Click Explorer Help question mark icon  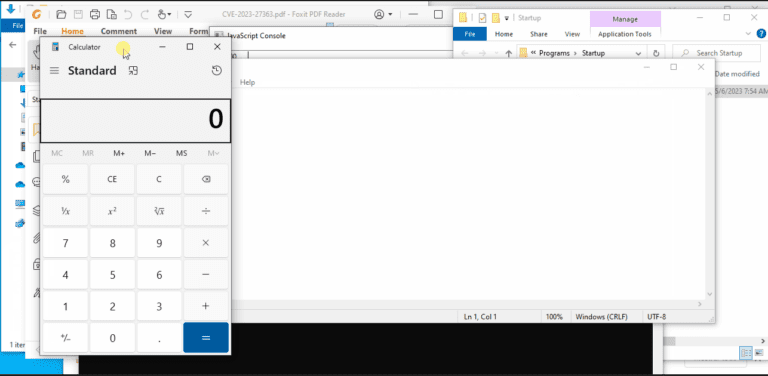click(x=761, y=34)
